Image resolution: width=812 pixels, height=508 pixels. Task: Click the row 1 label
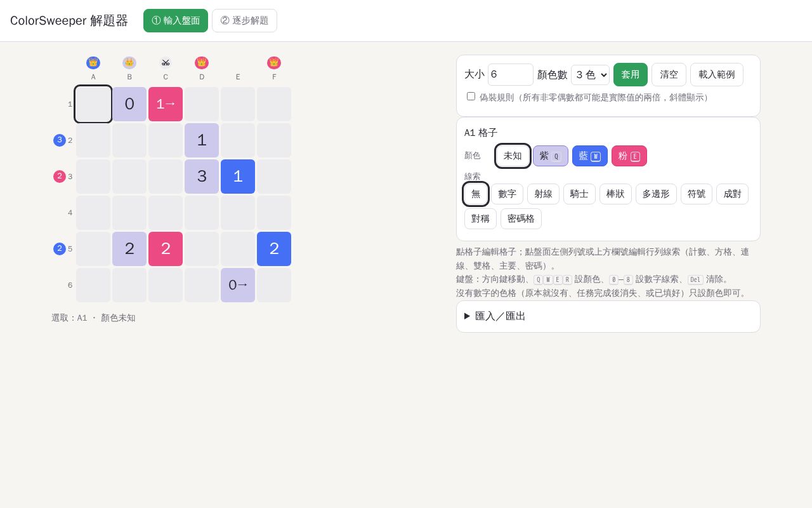70,104
